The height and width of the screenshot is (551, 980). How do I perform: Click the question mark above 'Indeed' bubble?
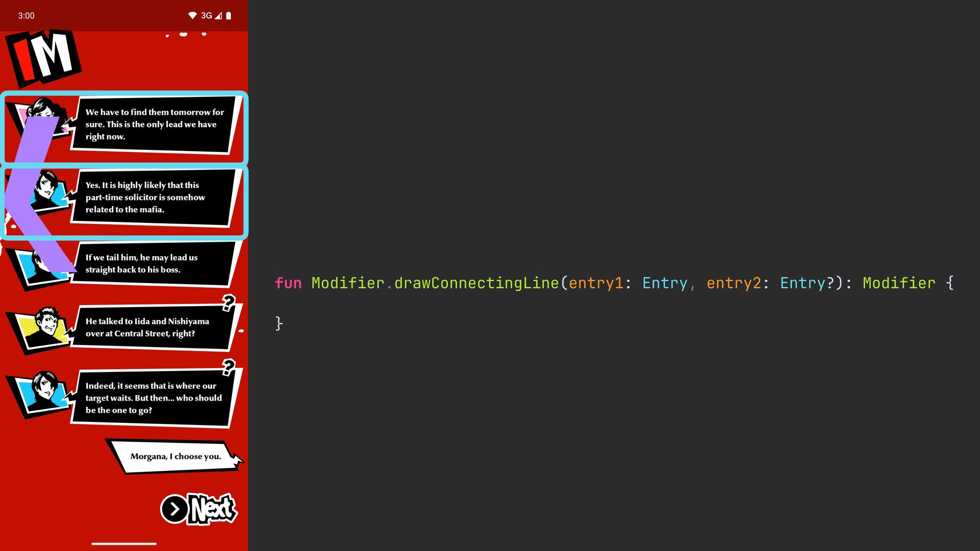click(x=229, y=367)
